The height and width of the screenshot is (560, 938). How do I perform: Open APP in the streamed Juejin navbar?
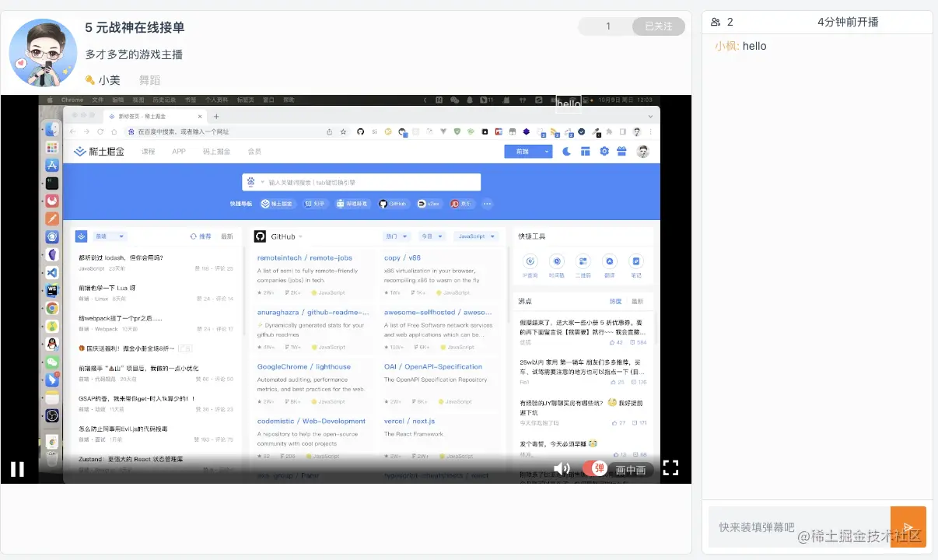pyautogui.click(x=179, y=152)
